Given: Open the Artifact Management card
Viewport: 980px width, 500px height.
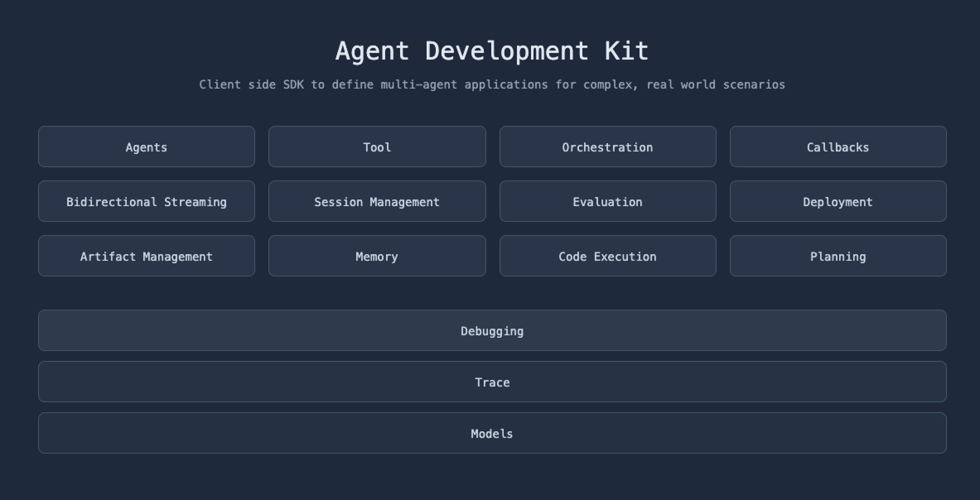Looking at the screenshot, I should click(146, 256).
